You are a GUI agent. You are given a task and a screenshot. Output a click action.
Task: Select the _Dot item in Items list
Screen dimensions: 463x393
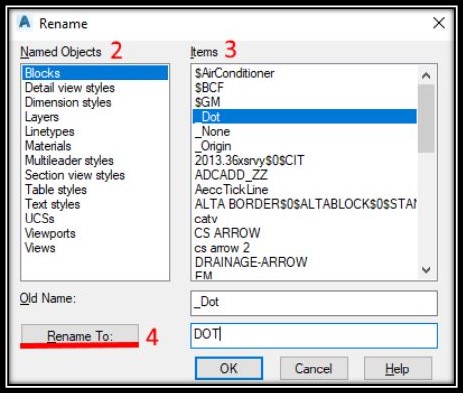(x=305, y=117)
